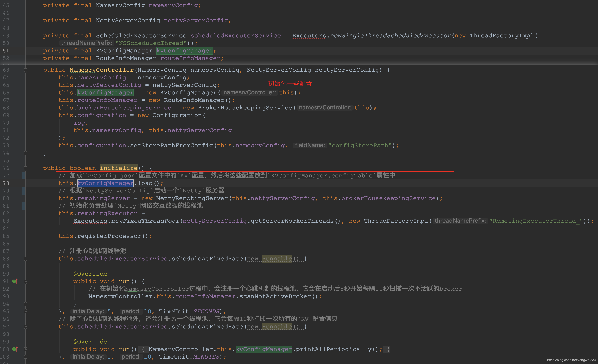Click the scanNotActiveBroker method call
The width and height of the screenshot is (598, 364).
275,296
